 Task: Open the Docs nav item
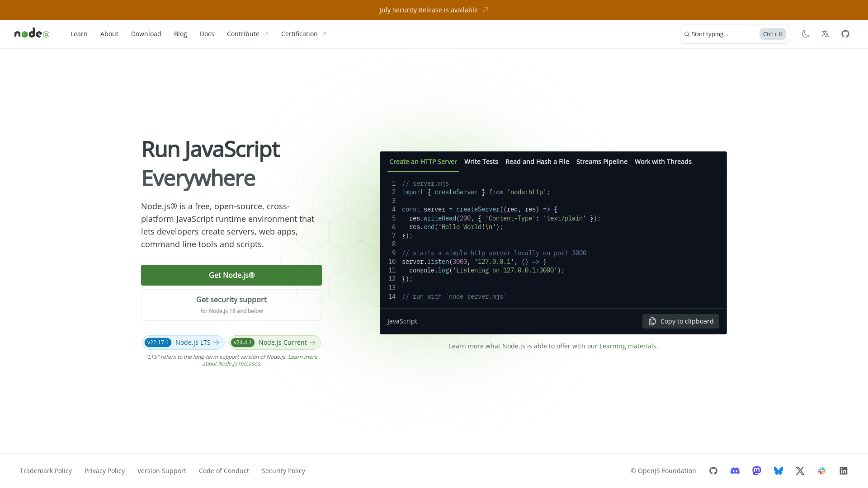(x=207, y=34)
